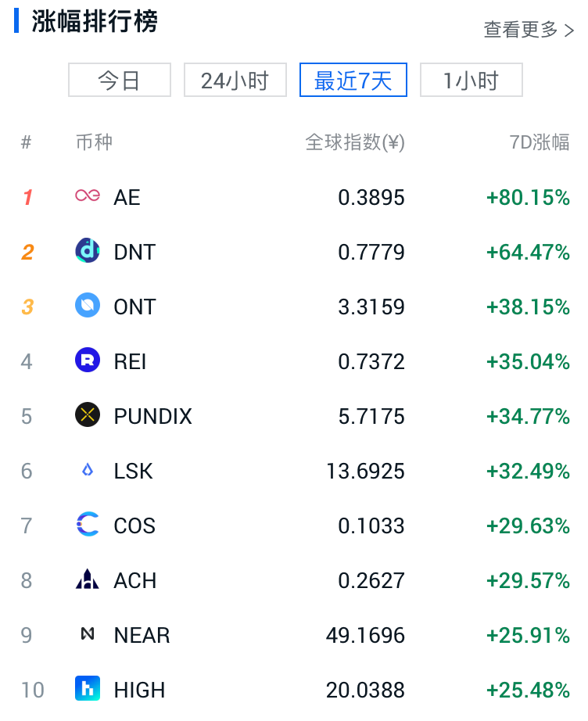The width and height of the screenshot is (588, 721).
Task: Switch to the 24小时 tab
Action: 235,80
